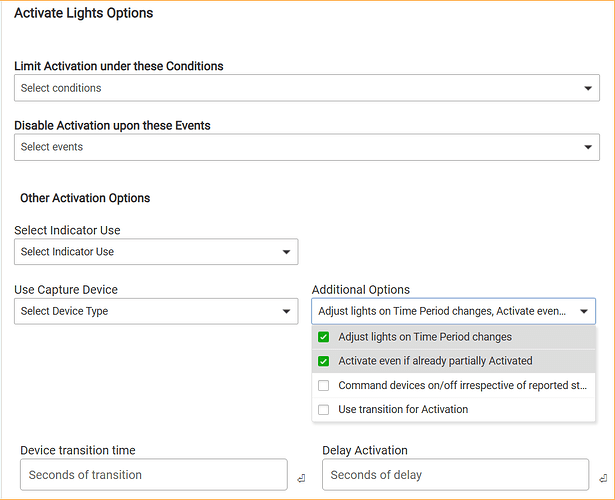
Task: Click the arrow on Limit Activation conditions dropdown
Action: click(x=588, y=89)
